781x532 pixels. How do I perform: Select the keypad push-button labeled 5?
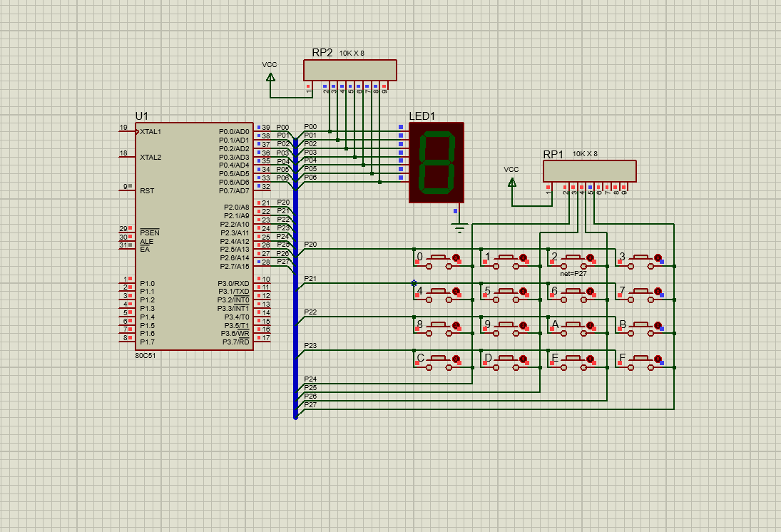[x=506, y=295]
